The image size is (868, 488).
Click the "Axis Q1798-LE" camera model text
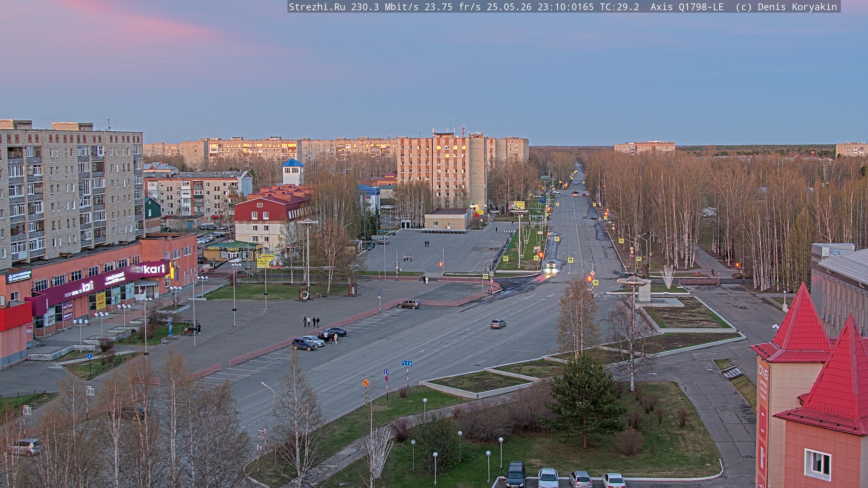point(687,7)
